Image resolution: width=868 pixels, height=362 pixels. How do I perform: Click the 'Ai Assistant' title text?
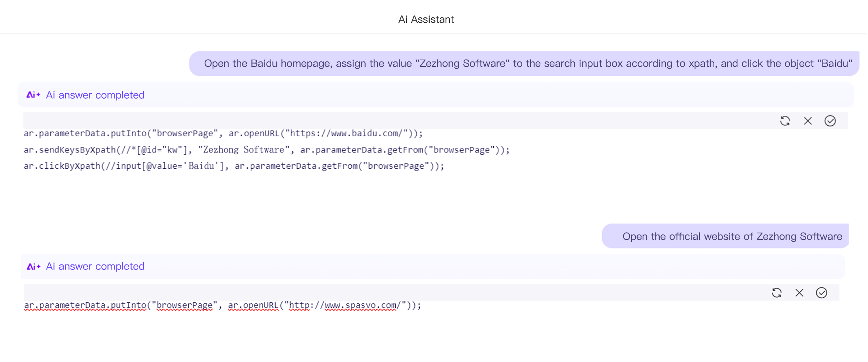pyautogui.click(x=426, y=19)
